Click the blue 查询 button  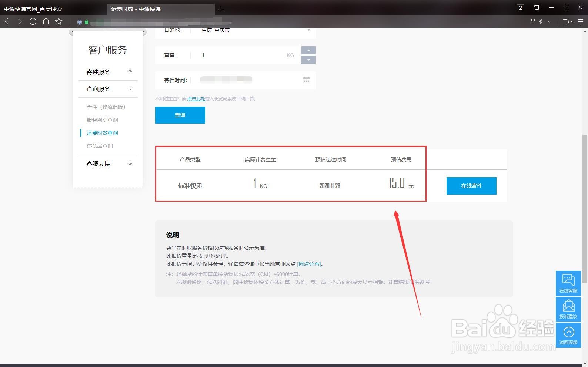point(180,115)
